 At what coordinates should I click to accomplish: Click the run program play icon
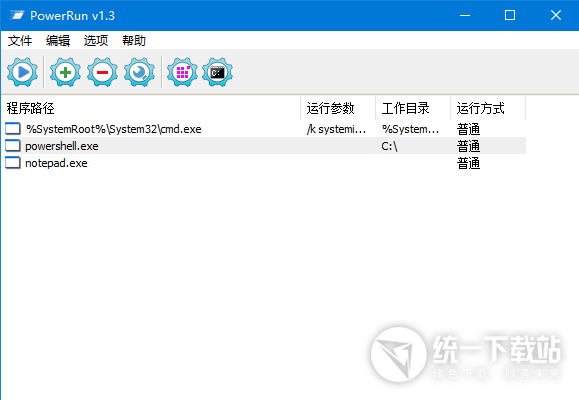(x=22, y=72)
